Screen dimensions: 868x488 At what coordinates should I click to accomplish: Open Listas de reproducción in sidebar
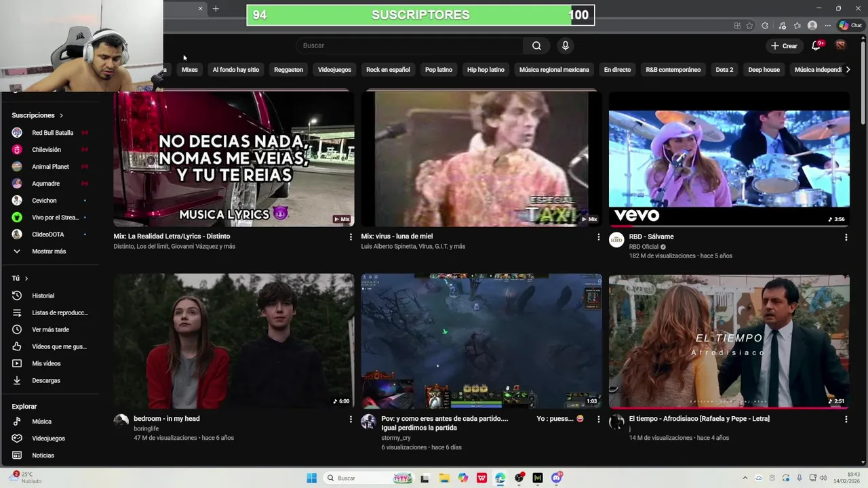(50, 312)
